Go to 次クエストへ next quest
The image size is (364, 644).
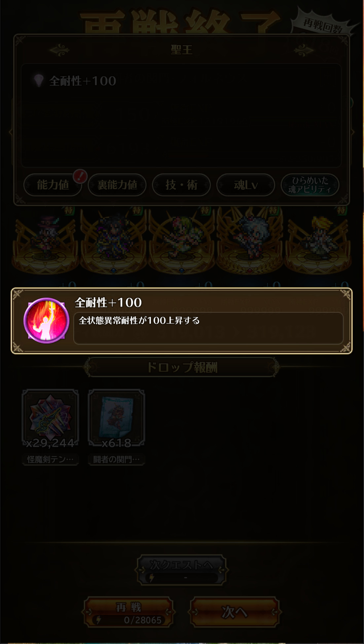tap(181, 570)
